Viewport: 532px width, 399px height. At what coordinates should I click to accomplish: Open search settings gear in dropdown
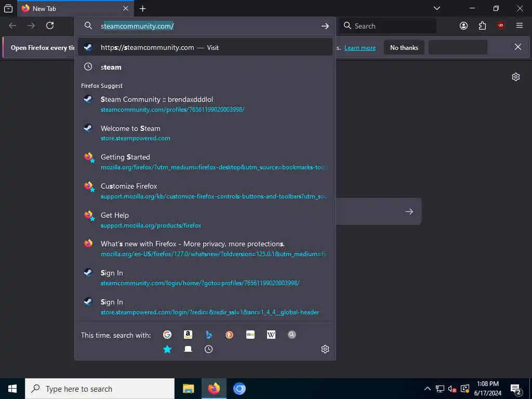point(325,349)
